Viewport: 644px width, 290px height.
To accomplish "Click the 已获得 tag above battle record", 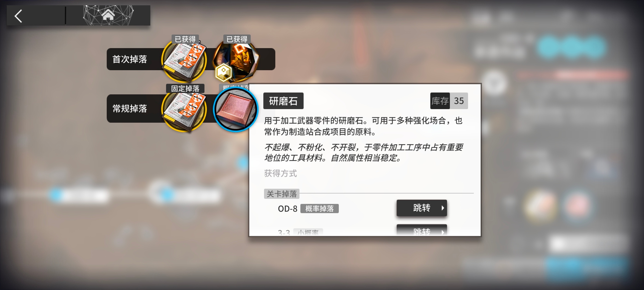I will (185, 39).
